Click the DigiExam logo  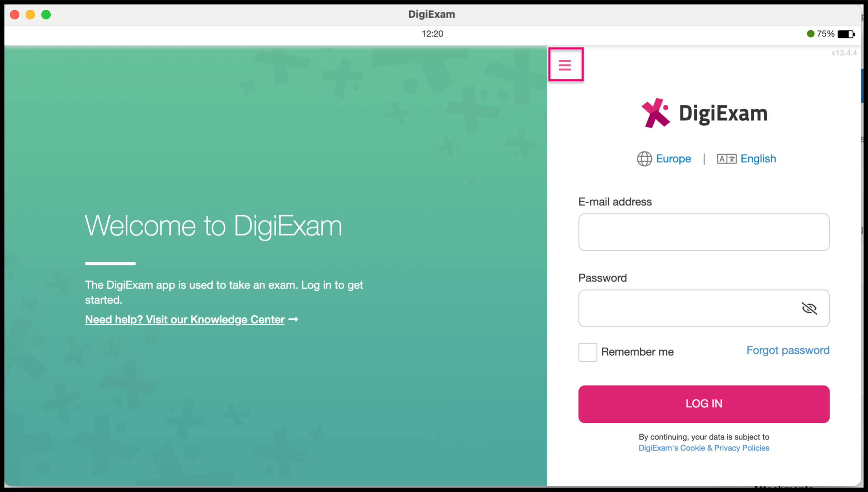pos(704,113)
